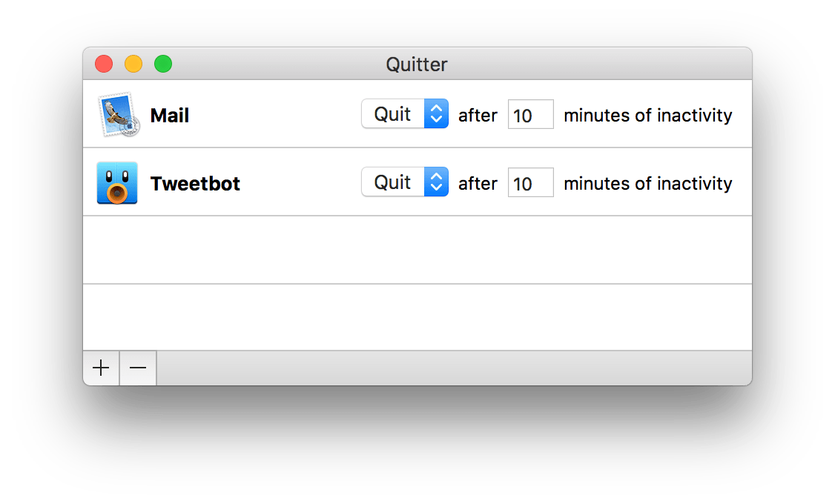The width and height of the screenshot is (835, 504).
Task: Click Tweetbot's dropdown blue arrow stepper
Action: (x=437, y=182)
